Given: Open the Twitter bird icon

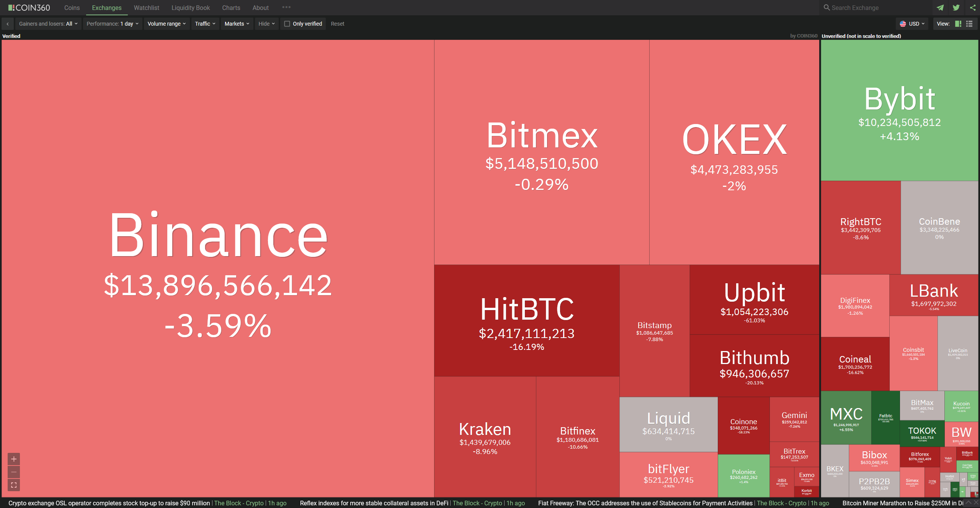Looking at the screenshot, I should click(956, 8).
